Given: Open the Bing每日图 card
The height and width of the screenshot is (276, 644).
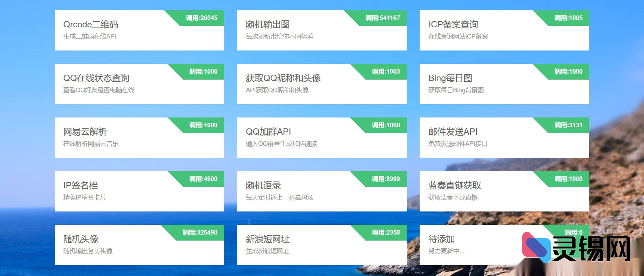Looking at the screenshot, I should point(504,84).
